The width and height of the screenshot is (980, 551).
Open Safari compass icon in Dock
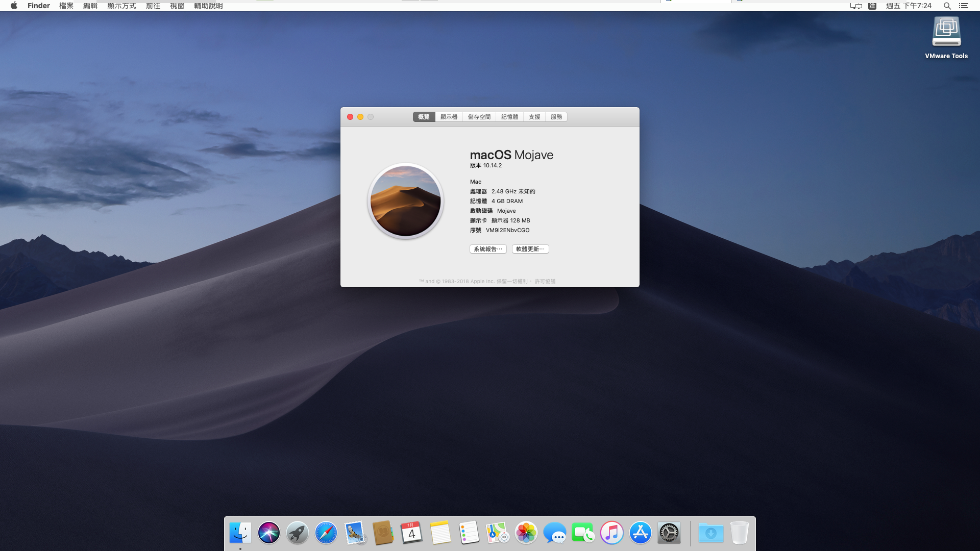click(x=326, y=533)
